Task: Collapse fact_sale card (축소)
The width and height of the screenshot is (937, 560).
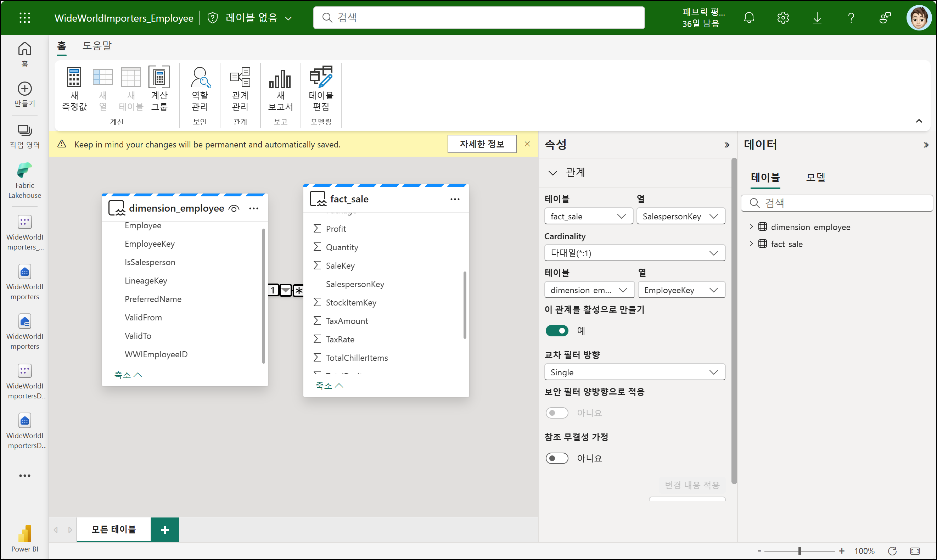Action: point(329,385)
